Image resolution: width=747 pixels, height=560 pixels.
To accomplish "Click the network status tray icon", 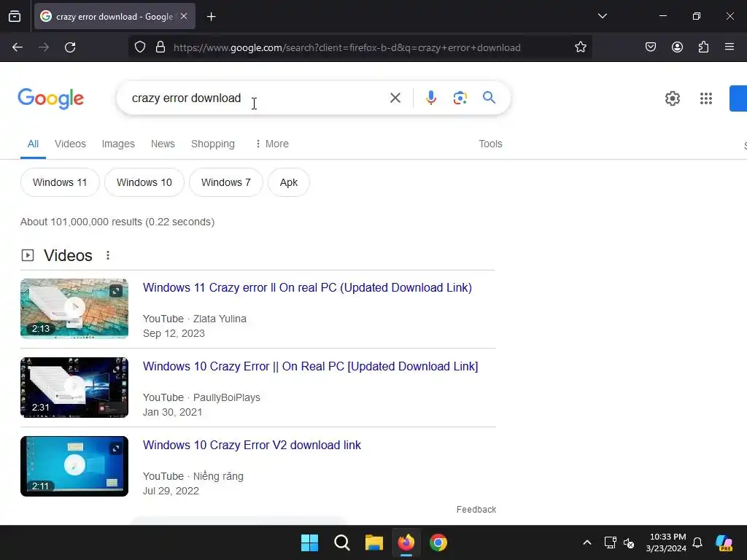I will [x=610, y=542].
